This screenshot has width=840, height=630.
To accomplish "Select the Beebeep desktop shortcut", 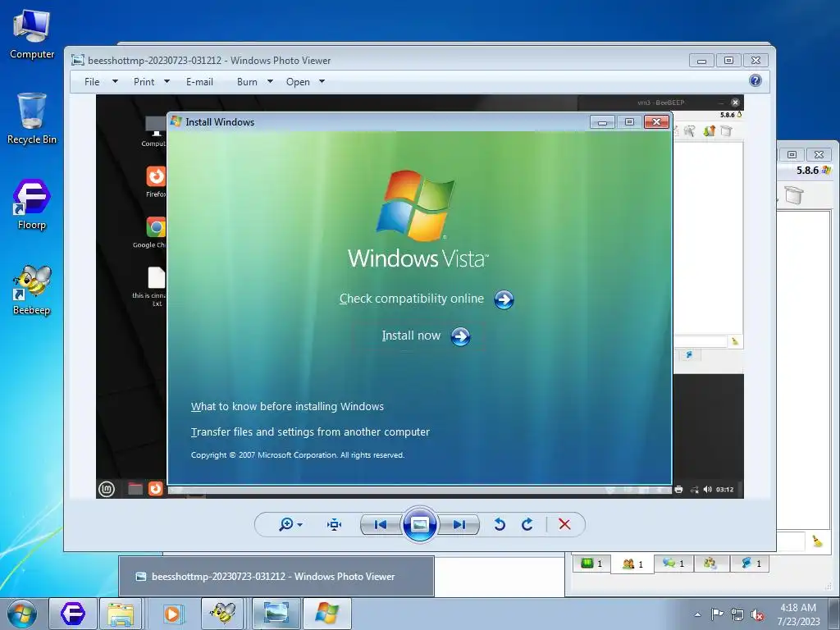I will coord(32,290).
